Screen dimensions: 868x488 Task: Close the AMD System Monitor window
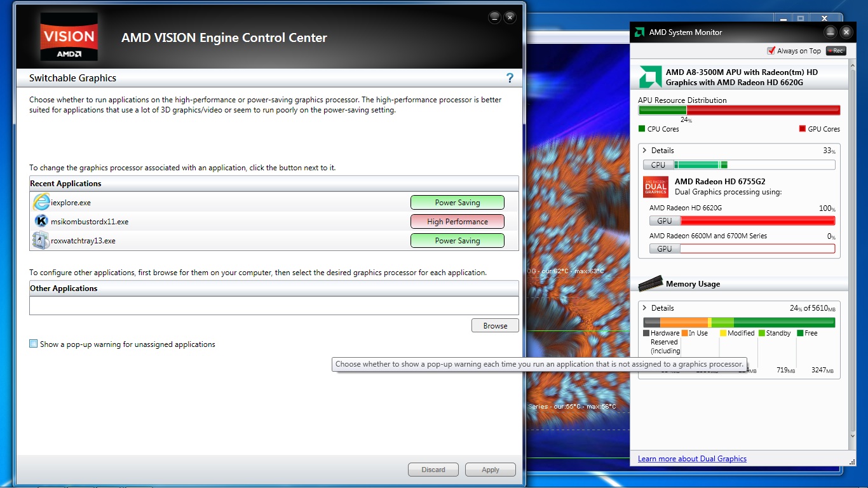(846, 32)
